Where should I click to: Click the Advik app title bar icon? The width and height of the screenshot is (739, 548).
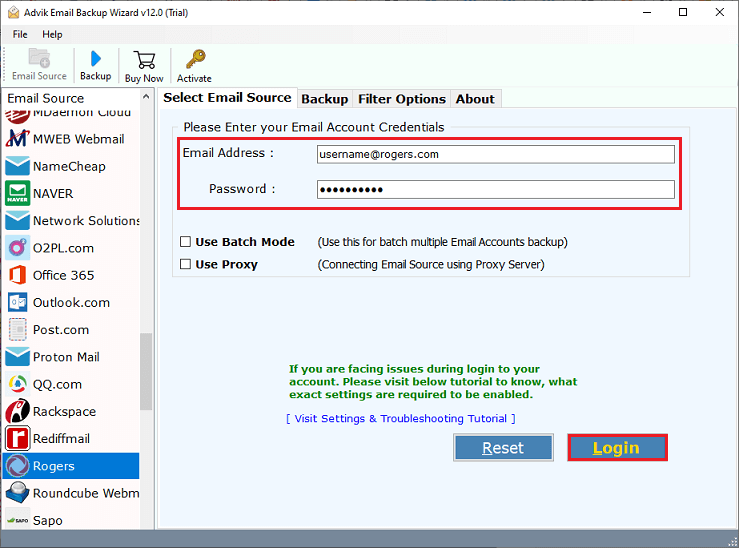point(13,12)
